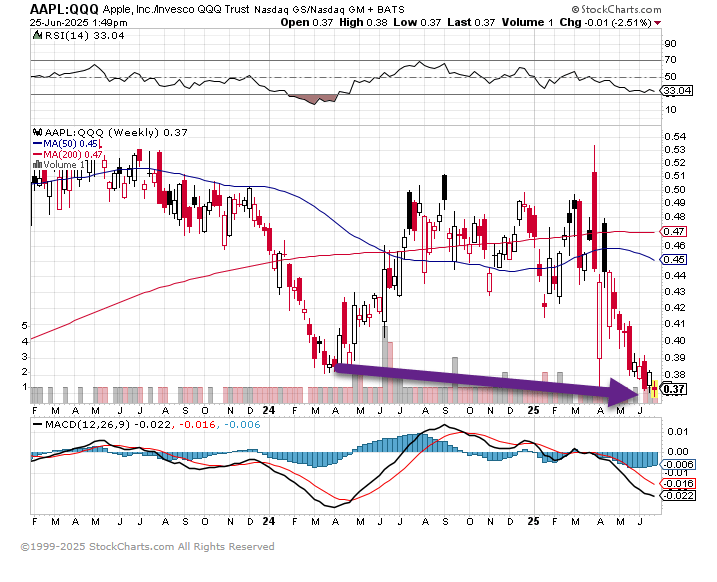Click the red -0.016 MACD signal legend value
The width and height of the screenshot is (717, 582).
197,425
